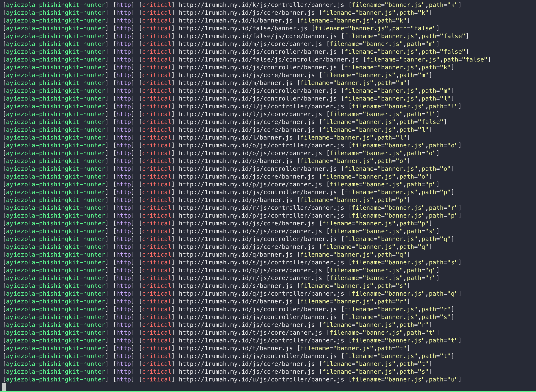Viewport: 536px width, 392px height.
Task: Click the /q/banner.js URL
Action: [235, 255]
